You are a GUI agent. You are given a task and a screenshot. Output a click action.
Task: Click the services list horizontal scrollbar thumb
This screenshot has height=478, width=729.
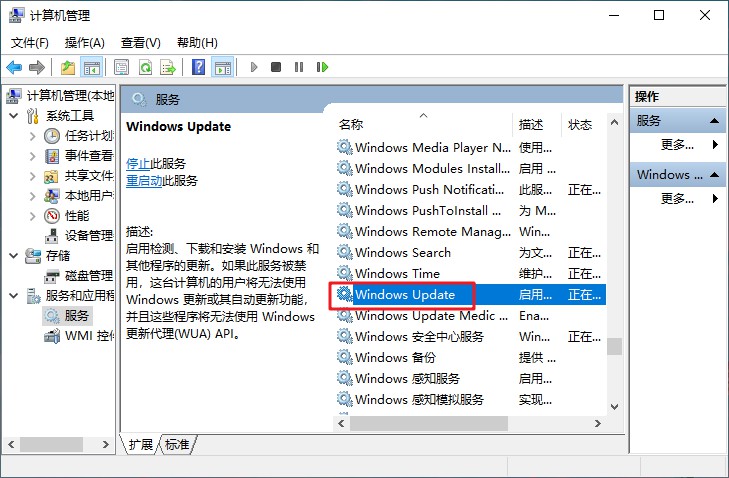tap(429, 423)
